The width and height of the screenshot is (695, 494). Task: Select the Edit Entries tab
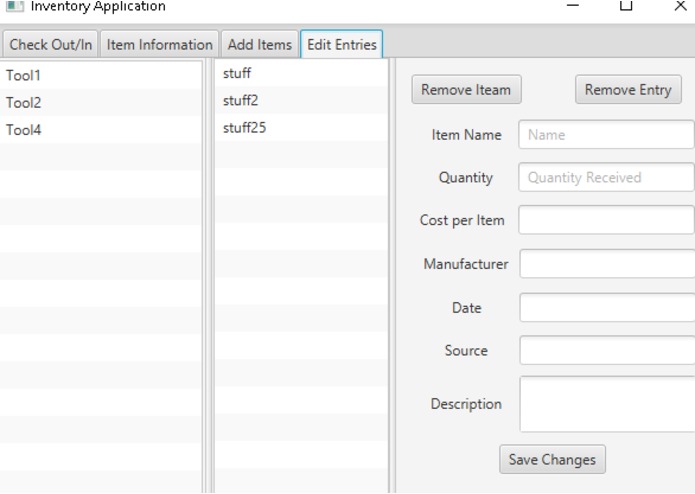342,44
